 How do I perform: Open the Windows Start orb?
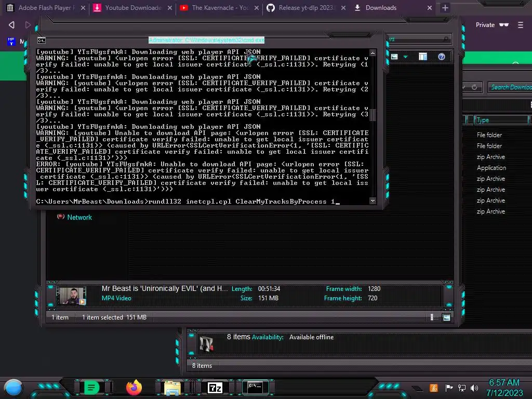(x=14, y=388)
